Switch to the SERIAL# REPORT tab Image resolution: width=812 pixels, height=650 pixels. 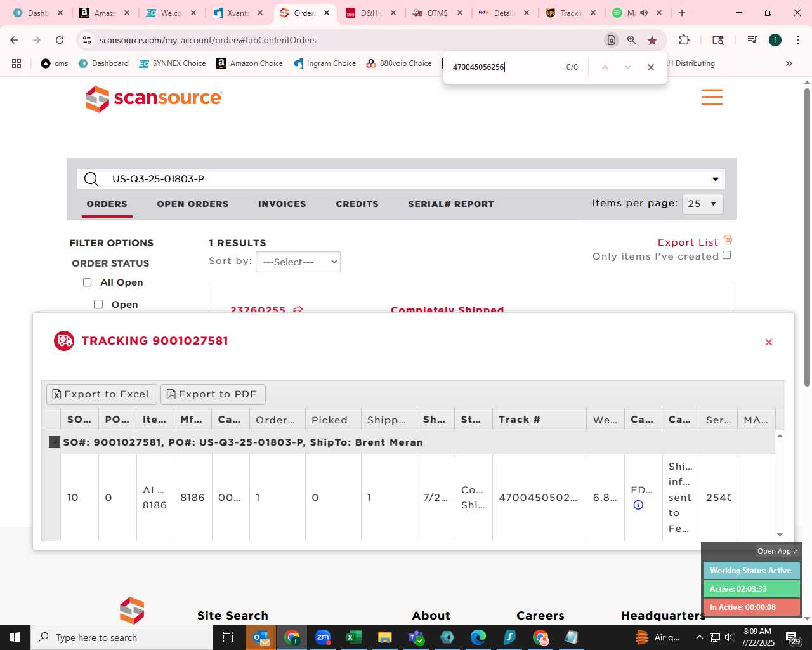451,204
